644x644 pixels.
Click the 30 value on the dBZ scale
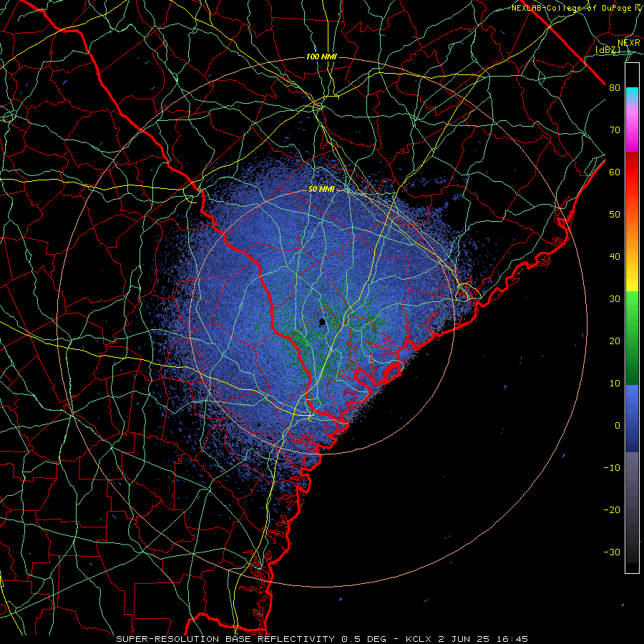click(x=615, y=298)
